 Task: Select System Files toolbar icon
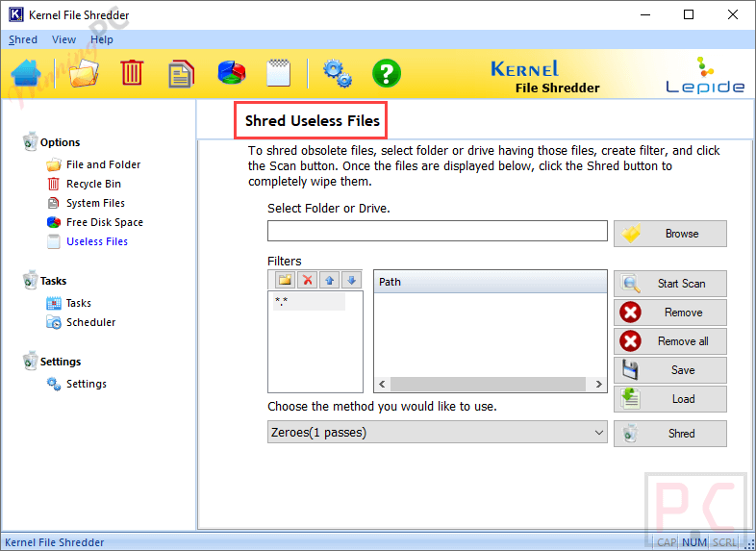181,74
